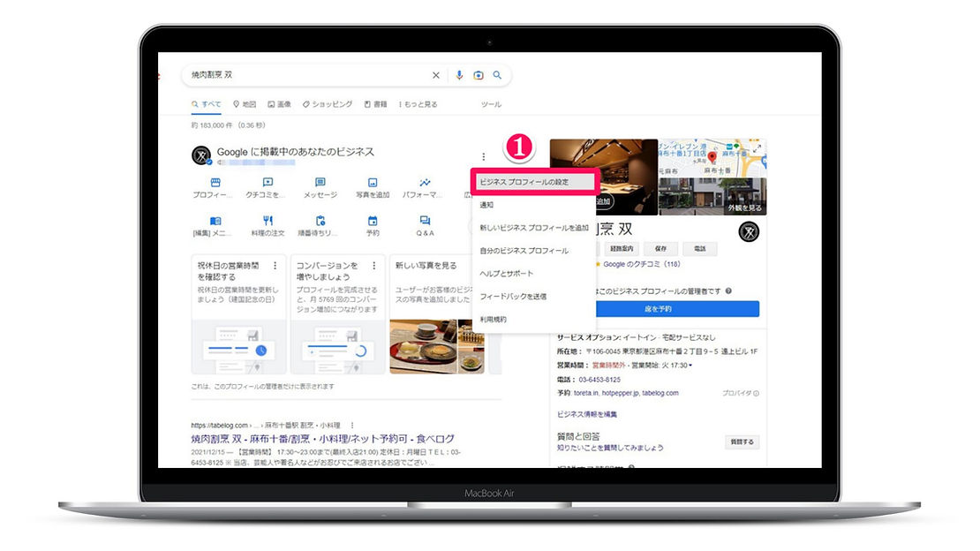
Task: Open options dots beside tabelog.com URL
Action: tap(352, 426)
